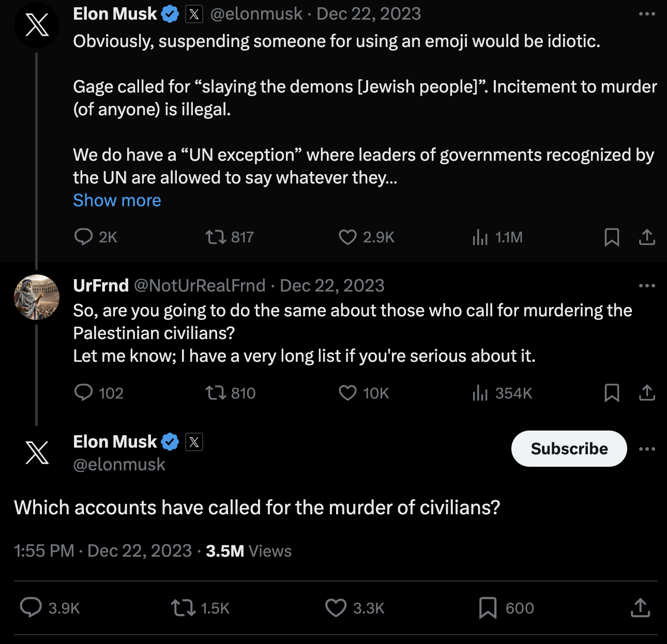This screenshot has width=667, height=644.
Task: View analytics showing 354K views
Action: coord(480,393)
